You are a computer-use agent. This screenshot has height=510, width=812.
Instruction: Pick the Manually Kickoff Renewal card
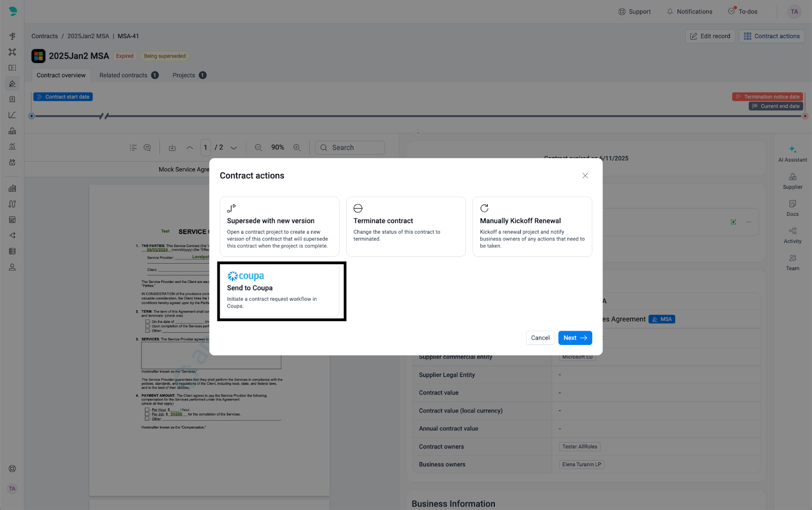532,227
